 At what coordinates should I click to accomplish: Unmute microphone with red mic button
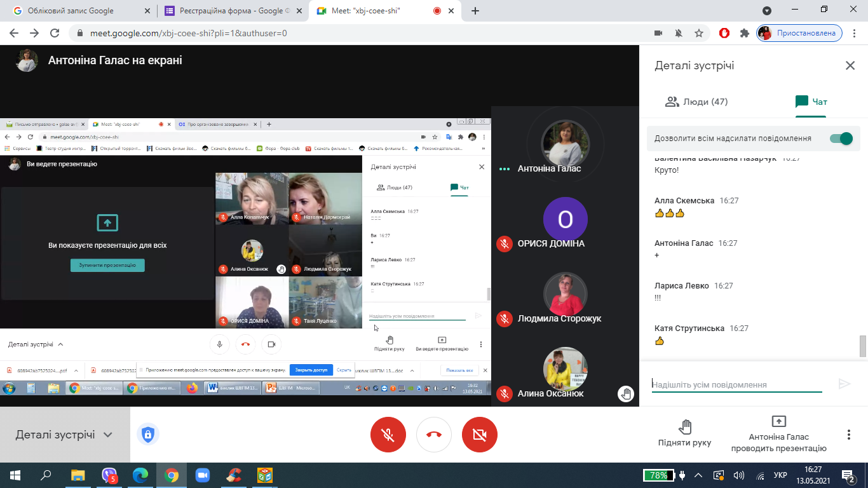(x=388, y=435)
